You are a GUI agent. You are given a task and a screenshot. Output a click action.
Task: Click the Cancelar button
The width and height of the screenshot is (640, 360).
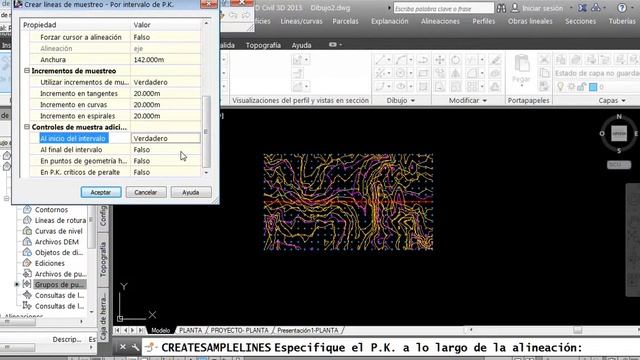tap(146, 192)
